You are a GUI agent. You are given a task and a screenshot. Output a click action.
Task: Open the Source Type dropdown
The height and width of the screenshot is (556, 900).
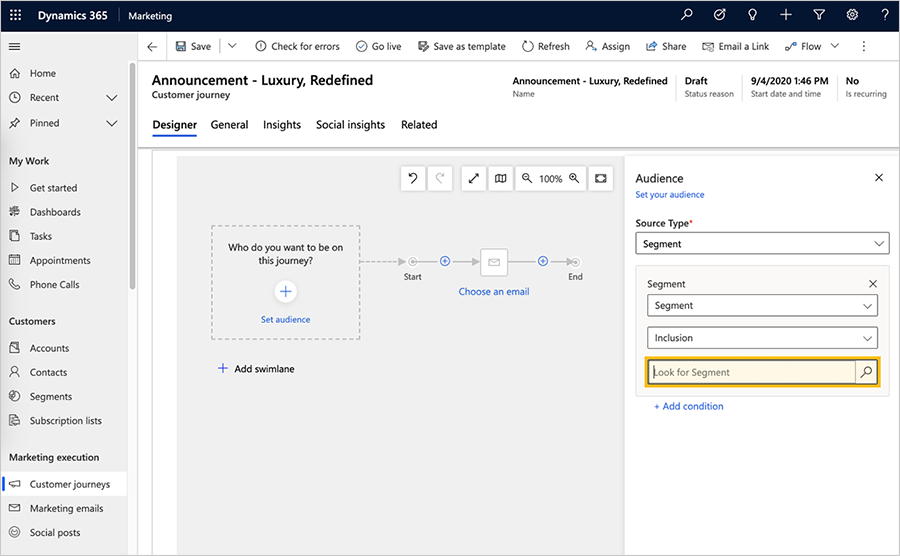click(x=762, y=244)
